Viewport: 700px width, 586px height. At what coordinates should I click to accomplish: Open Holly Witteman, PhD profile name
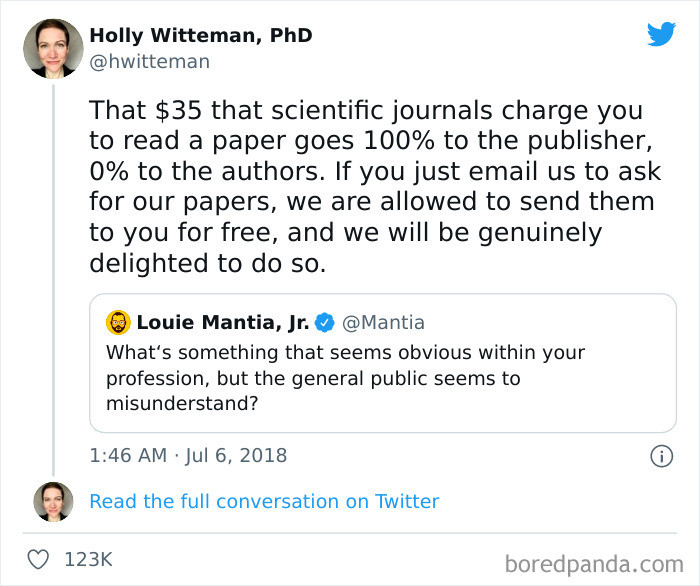point(201,35)
